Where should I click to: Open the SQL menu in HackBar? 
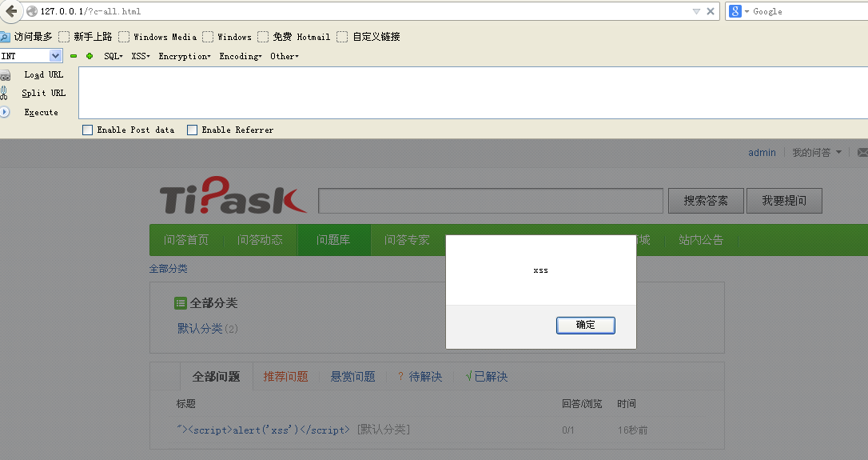(x=113, y=56)
